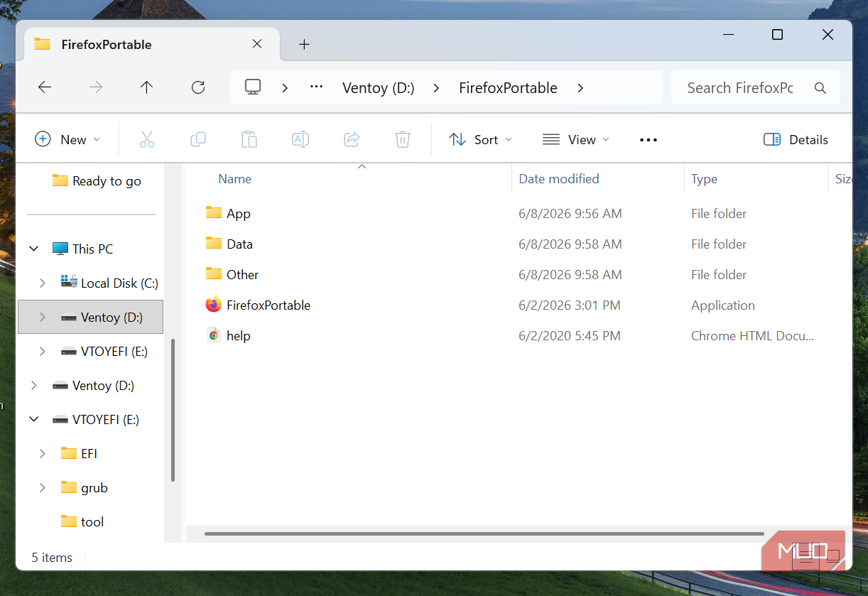Select the Data folder name
The image size is (868, 596).
(x=239, y=244)
